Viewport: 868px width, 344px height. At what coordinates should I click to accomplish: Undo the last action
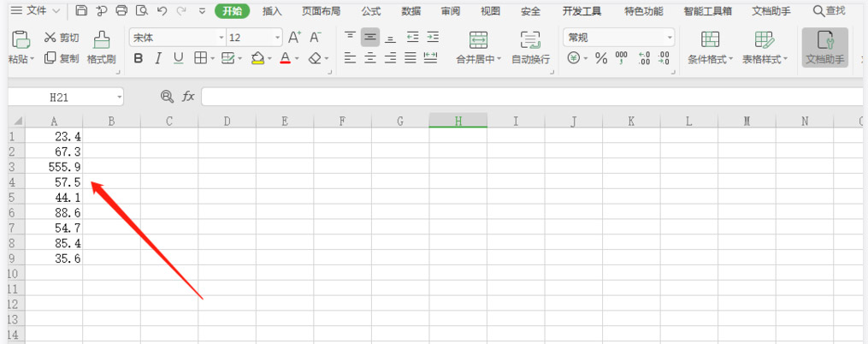tap(162, 10)
